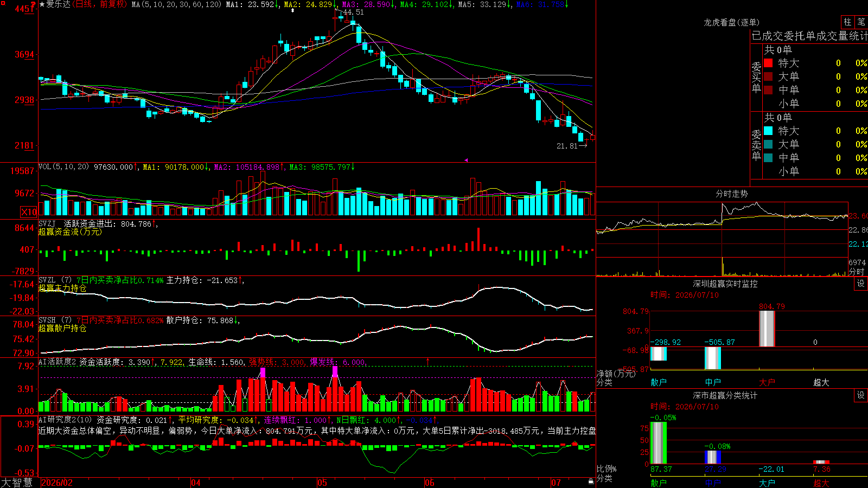868x488 pixels.
Task: Click the SVSH (7) indicator name
Action: click(x=55, y=320)
